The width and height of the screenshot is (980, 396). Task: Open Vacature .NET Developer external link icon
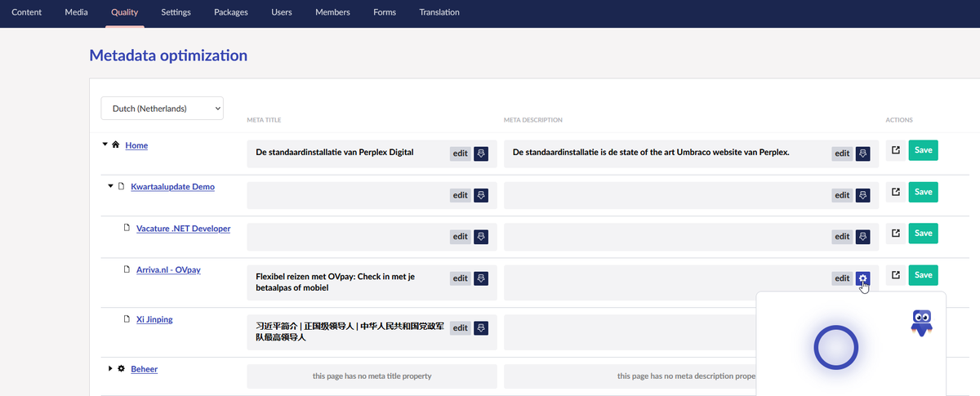pos(896,234)
